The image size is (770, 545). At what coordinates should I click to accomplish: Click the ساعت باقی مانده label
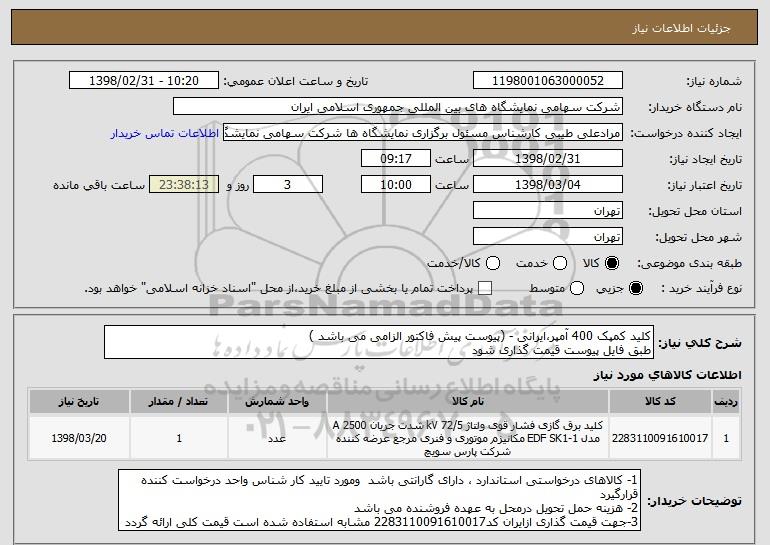[99, 185]
